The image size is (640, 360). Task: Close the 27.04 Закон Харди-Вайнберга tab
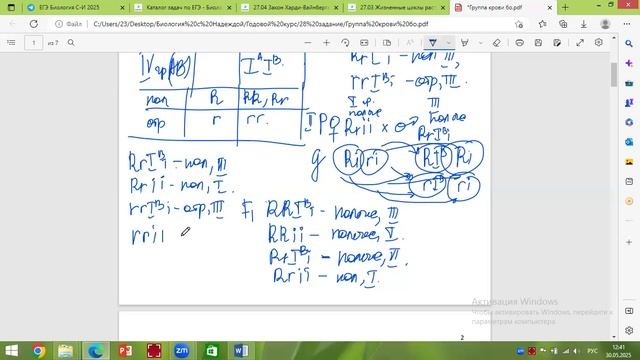336,8
